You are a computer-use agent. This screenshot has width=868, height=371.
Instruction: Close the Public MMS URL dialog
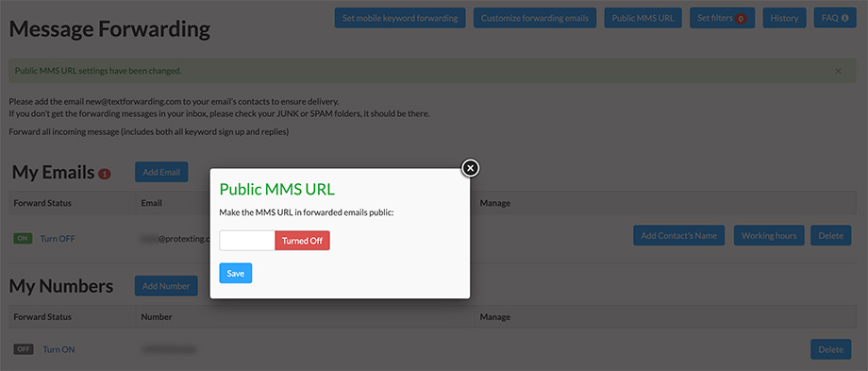(470, 167)
